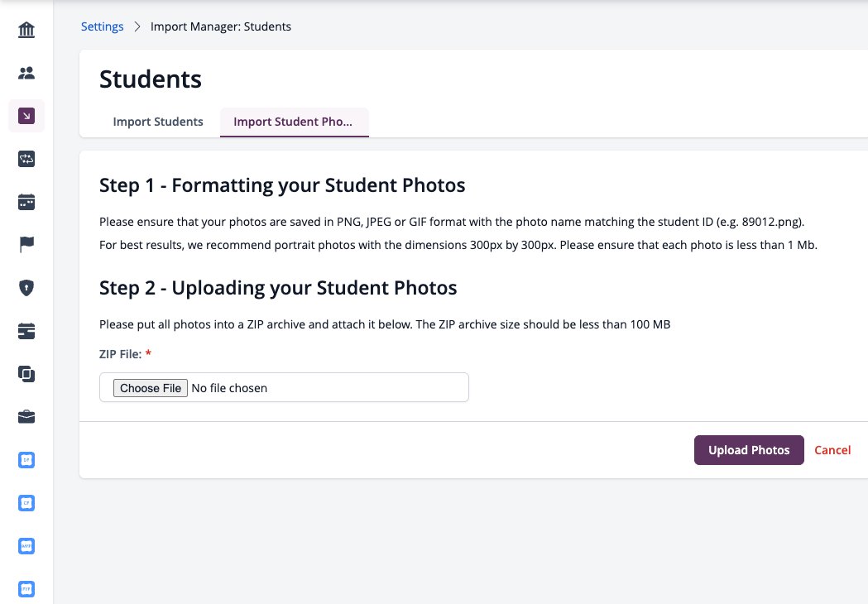Select the Import Student Photos tab

point(294,122)
